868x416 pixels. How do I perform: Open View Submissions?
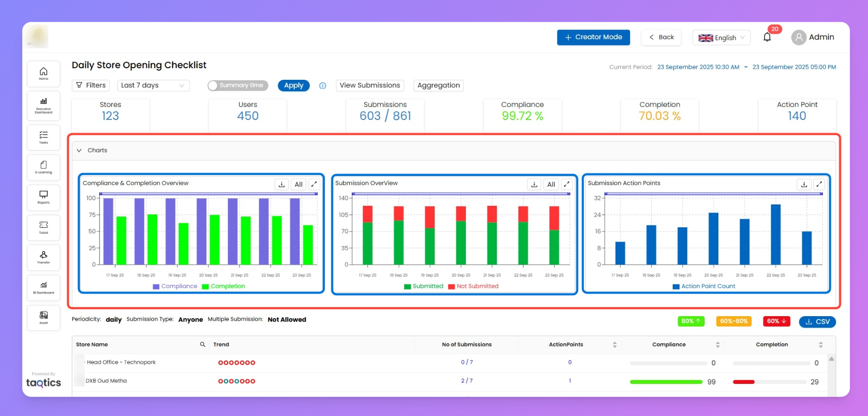(369, 85)
